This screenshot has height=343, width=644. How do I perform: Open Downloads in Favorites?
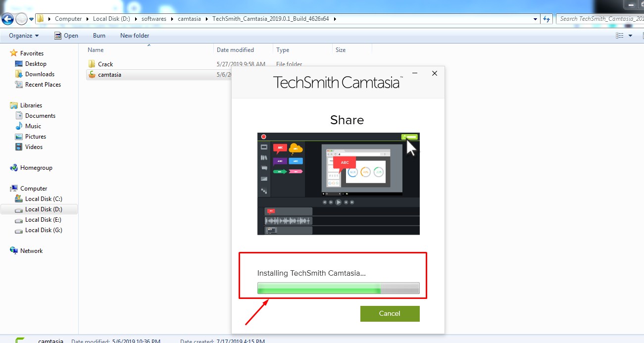tap(40, 74)
